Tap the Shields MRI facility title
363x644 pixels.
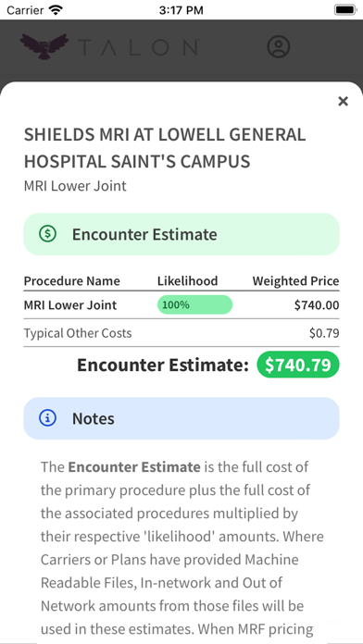165,148
